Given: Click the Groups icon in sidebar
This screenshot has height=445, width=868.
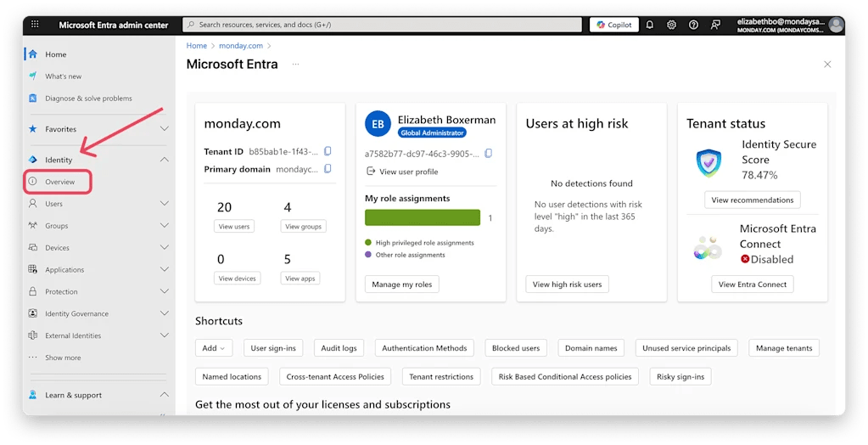Looking at the screenshot, I should click(x=32, y=226).
